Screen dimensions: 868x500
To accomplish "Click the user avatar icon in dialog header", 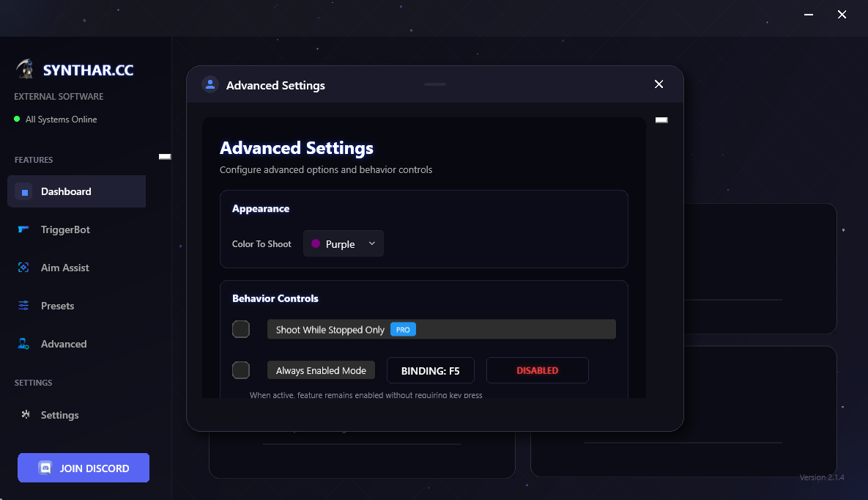I will click(209, 84).
